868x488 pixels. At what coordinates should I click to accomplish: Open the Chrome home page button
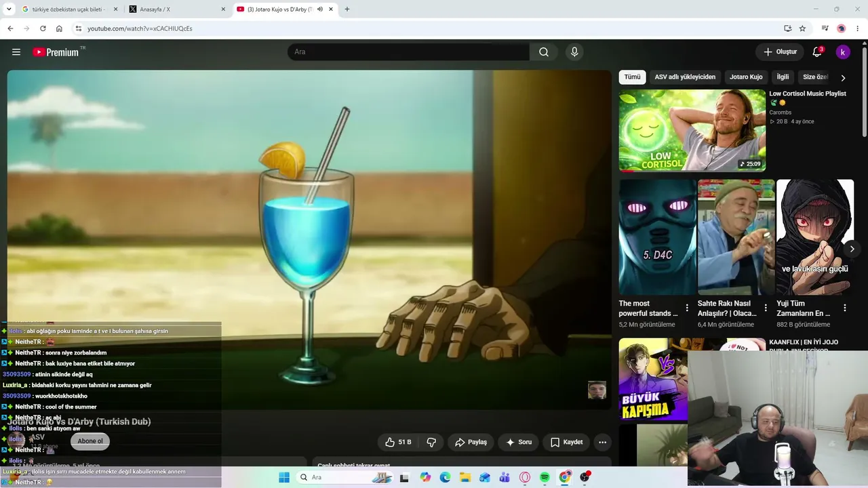59,28
